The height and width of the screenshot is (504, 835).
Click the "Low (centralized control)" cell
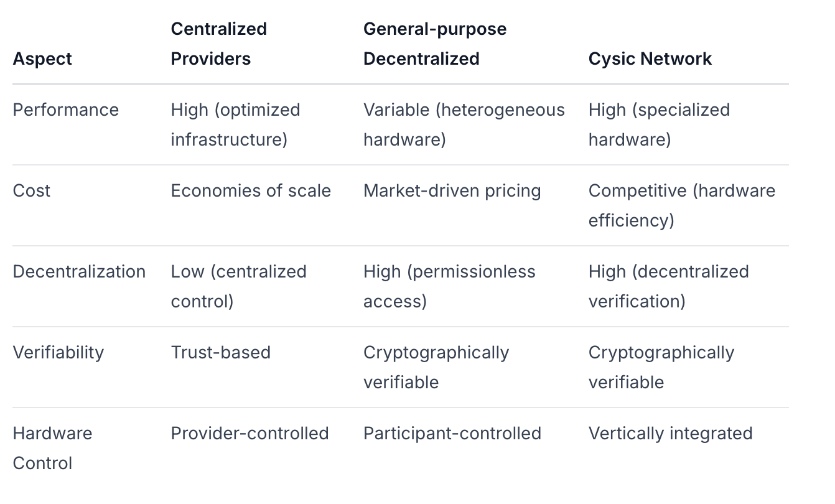click(x=238, y=286)
